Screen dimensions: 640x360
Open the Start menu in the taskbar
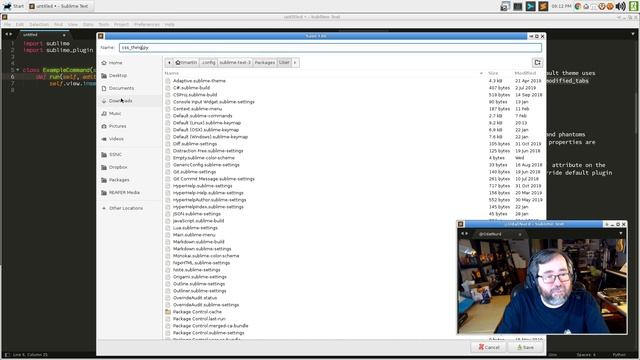pos(14,6)
